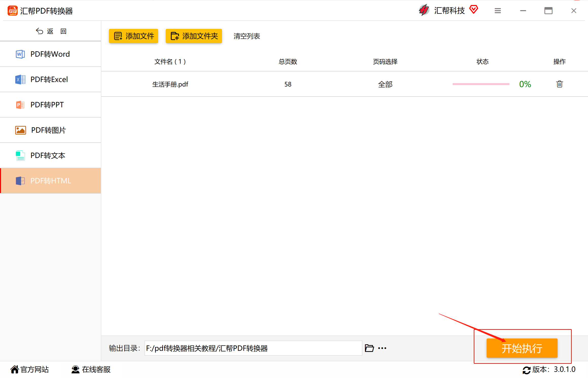Click the 状态 column header

click(483, 62)
